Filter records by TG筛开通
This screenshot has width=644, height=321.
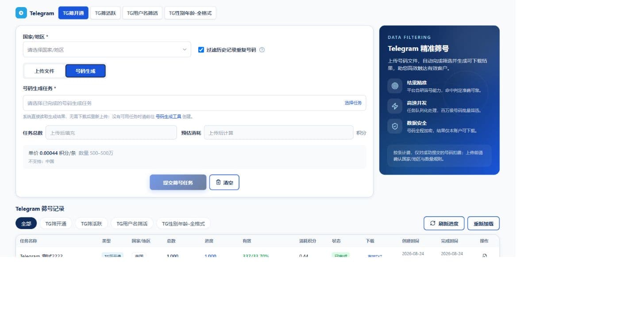[56, 223]
